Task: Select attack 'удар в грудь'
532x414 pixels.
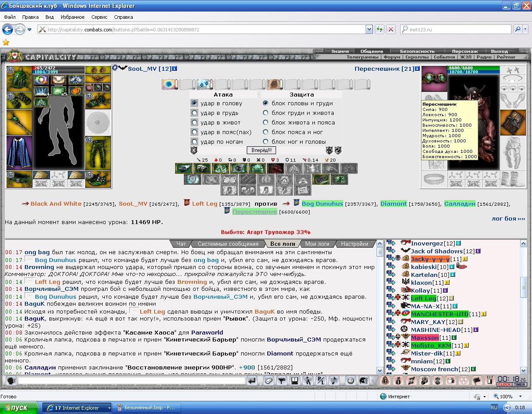Action: coord(194,113)
